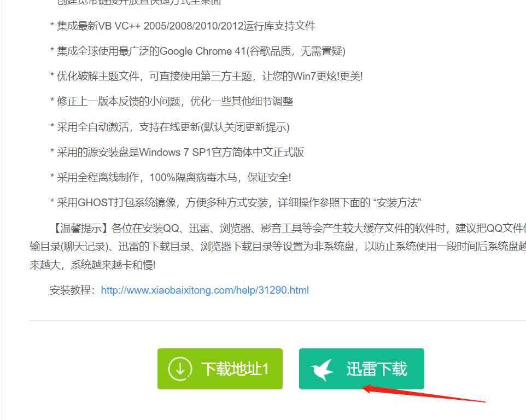
Task: Click the 迅雷下载 button text
Action: point(376,369)
